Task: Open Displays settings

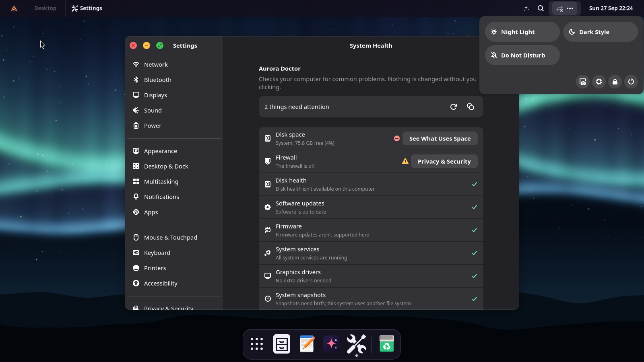Action: click(174, 95)
